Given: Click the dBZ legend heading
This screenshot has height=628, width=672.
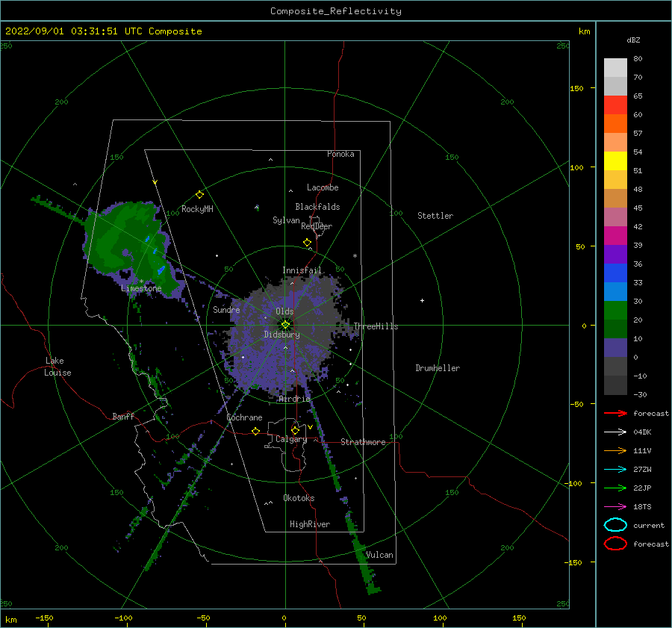Looking at the screenshot, I should pyautogui.click(x=633, y=40).
